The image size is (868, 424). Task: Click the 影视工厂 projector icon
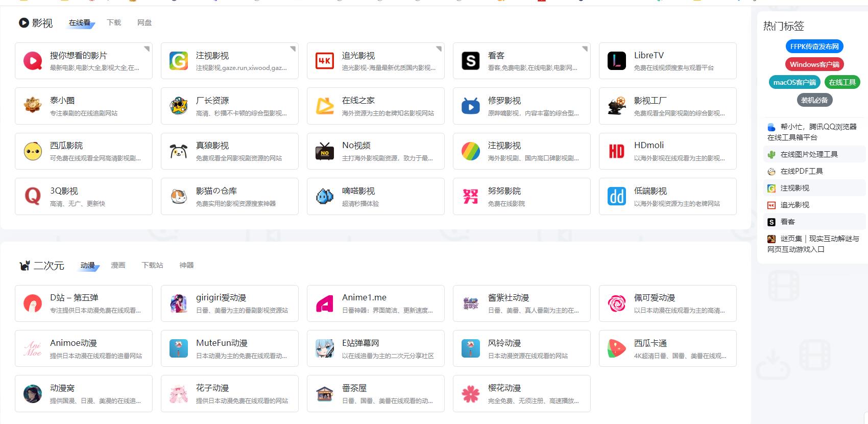(617, 106)
